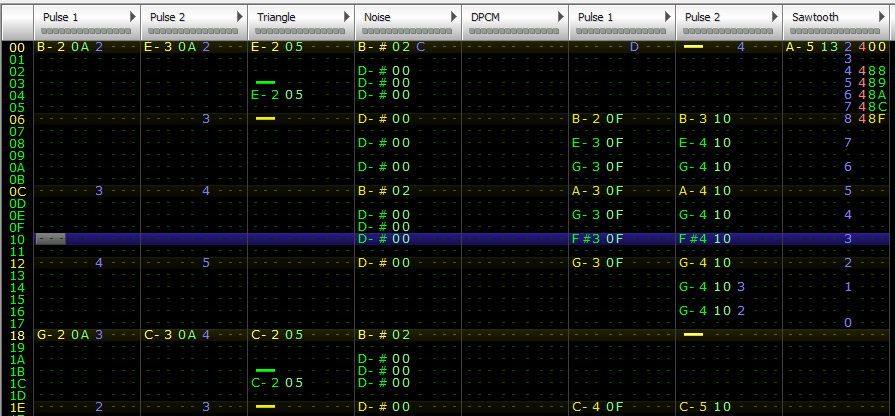
Task: Select row number 18 in the row column
Action: point(15,335)
